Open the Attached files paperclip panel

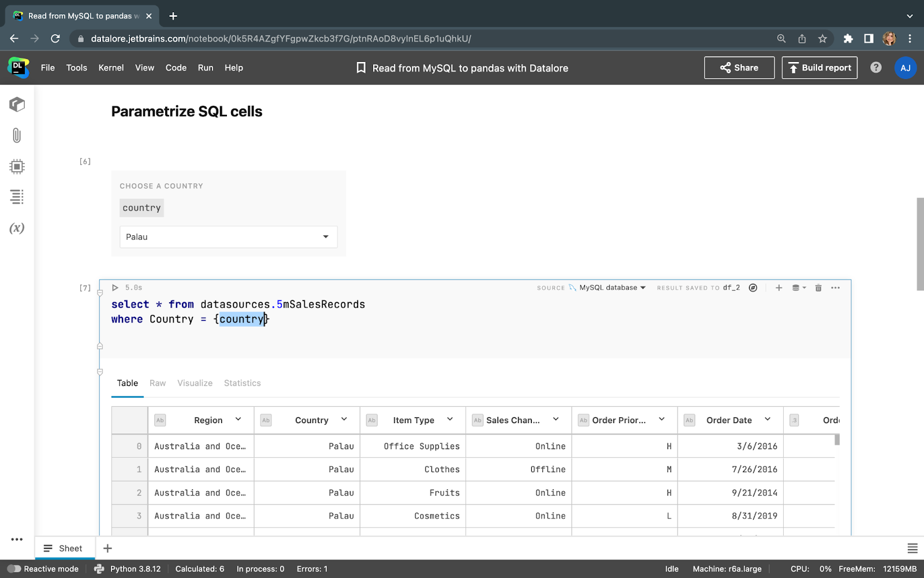click(x=17, y=135)
